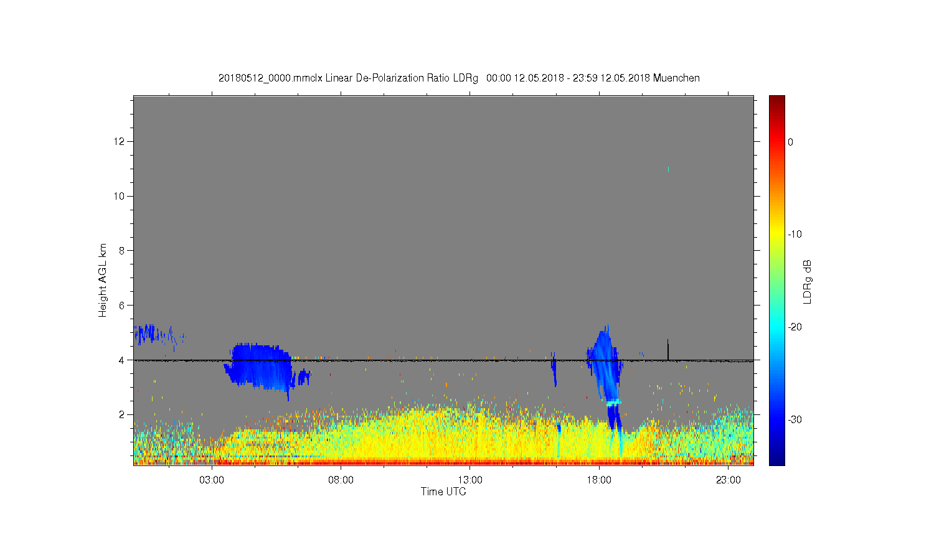Click the colorbar value -10
This screenshot has width=934, height=560.
tap(795, 235)
